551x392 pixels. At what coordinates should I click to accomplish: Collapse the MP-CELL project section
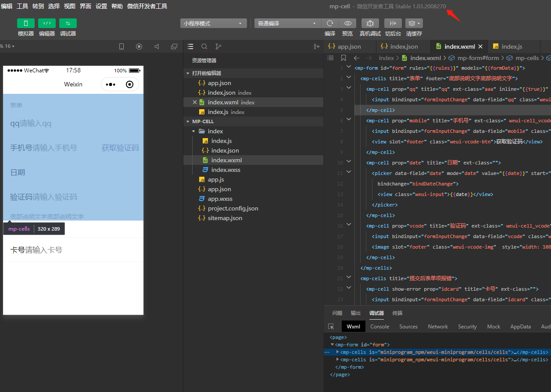point(188,121)
